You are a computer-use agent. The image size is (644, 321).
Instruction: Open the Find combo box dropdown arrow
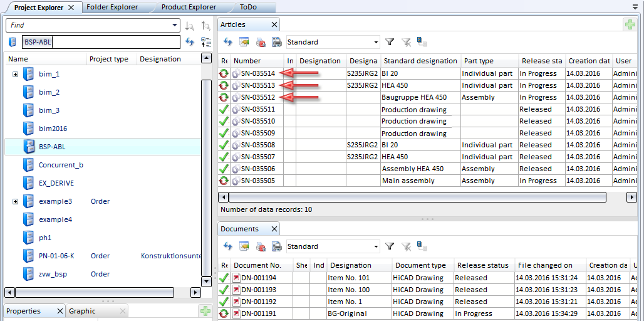[x=175, y=26]
